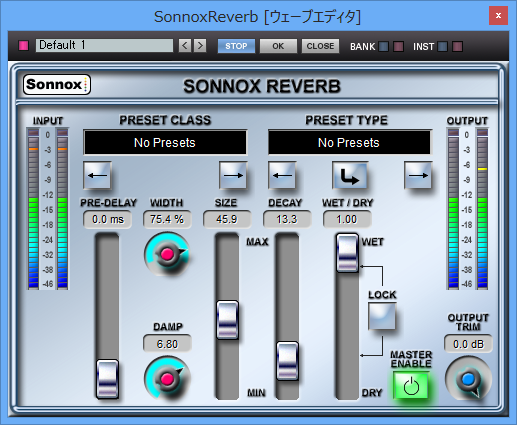Close the SonnoxReverb window with red X
The image size is (517, 425).
pyautogui.click(x=498, y=15)
